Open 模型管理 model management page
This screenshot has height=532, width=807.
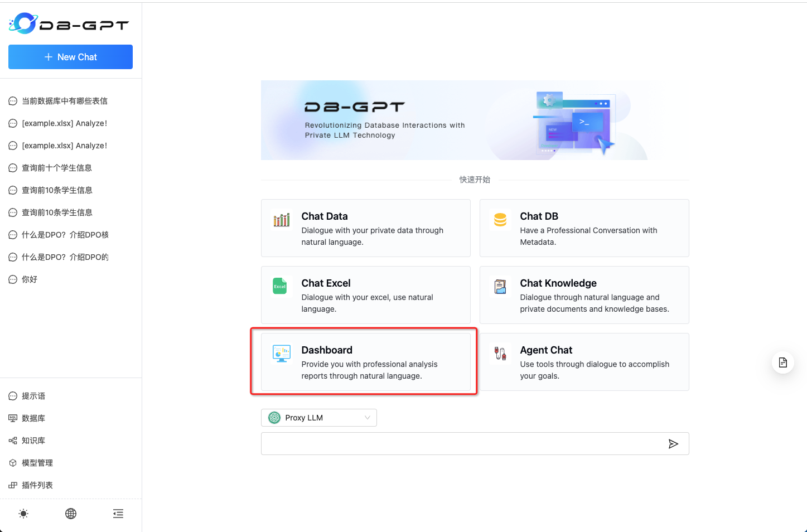coord(37,463)
